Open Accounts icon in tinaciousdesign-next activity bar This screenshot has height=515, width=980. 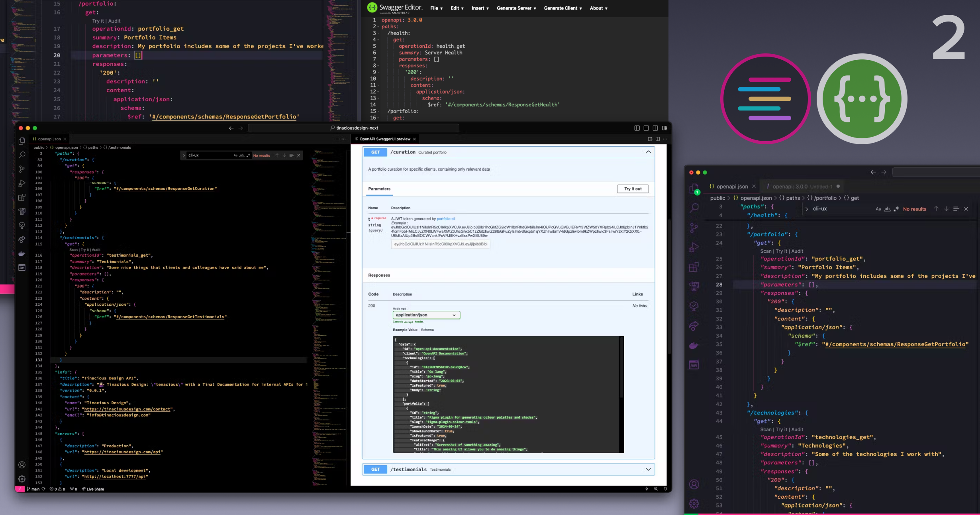[x=22, y=465]
